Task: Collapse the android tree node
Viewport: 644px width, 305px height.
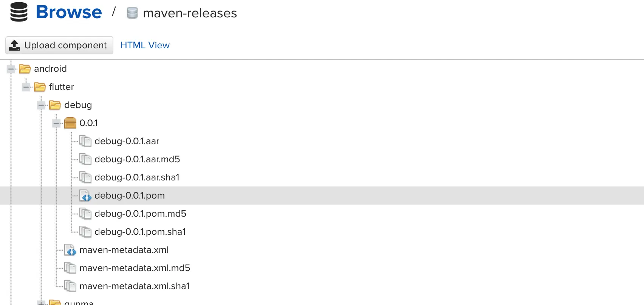Action: click(x=11, y=69)
